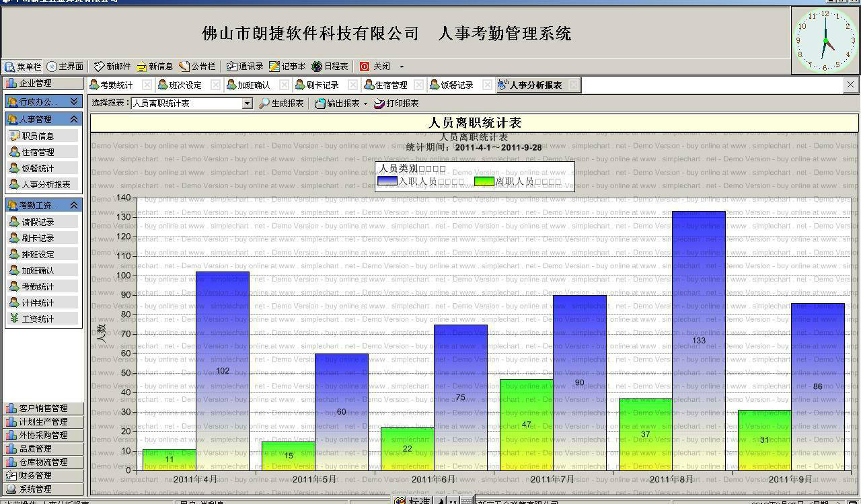Close the tab panel with the far-right X
The image size is (861, 504).
pos(850,85)
